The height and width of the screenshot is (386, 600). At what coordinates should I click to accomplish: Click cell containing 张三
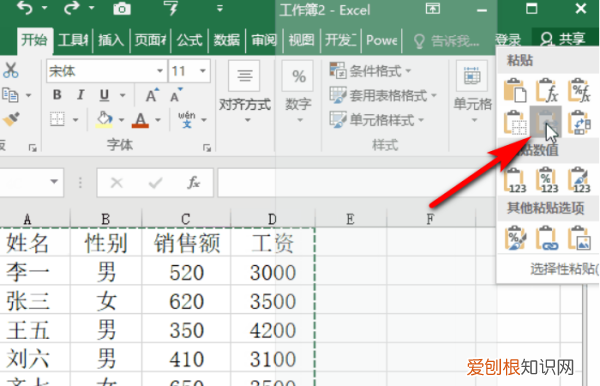point(28,301)
